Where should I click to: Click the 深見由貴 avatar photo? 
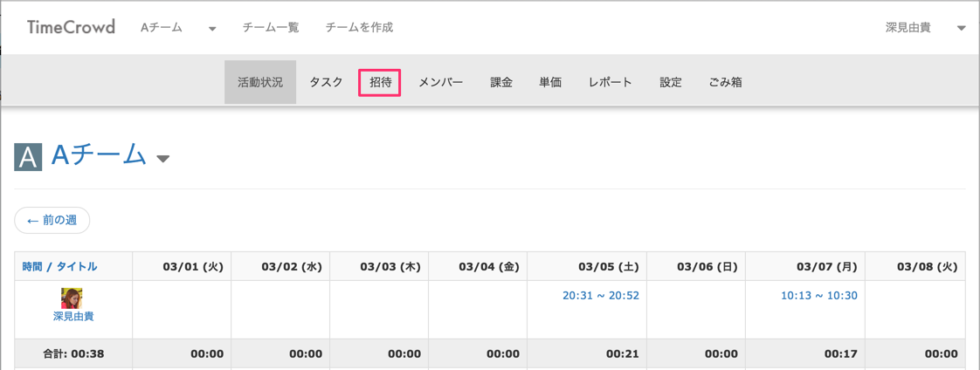click(71, 298)
